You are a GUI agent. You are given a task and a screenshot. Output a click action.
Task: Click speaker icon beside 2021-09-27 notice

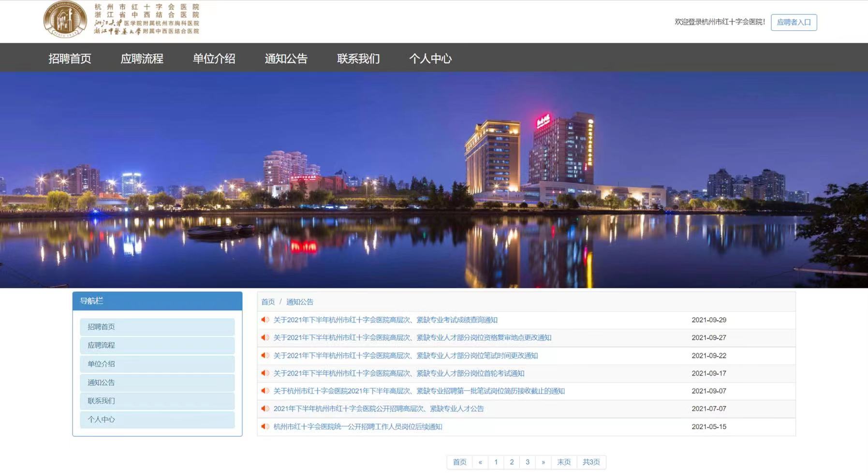[x=265, y=338]
